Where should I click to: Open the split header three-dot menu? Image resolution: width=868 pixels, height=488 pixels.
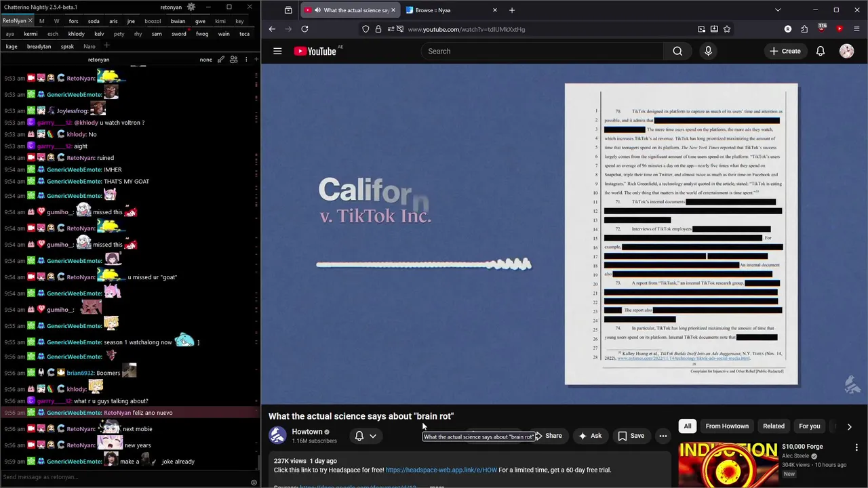point(245,60)
